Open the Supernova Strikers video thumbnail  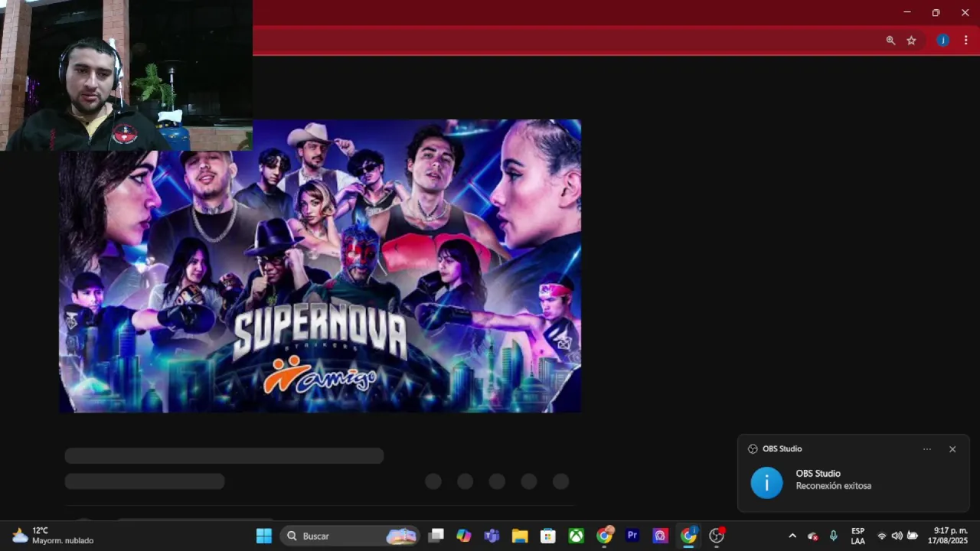point(320,266)
